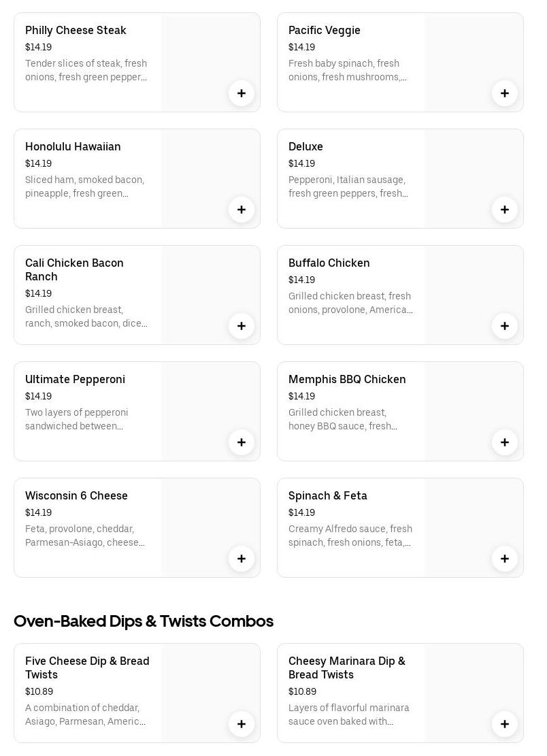Add Five Cheese Dip & Bread Twists
Image resolution: width=547 pixels, height=756 pixels.
(242, 724)
